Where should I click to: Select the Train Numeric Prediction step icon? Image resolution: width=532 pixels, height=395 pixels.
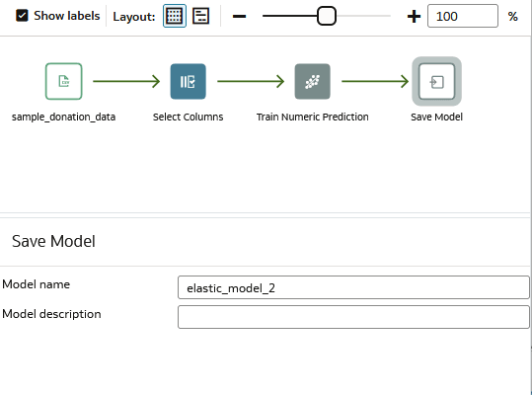coord(313,81)
